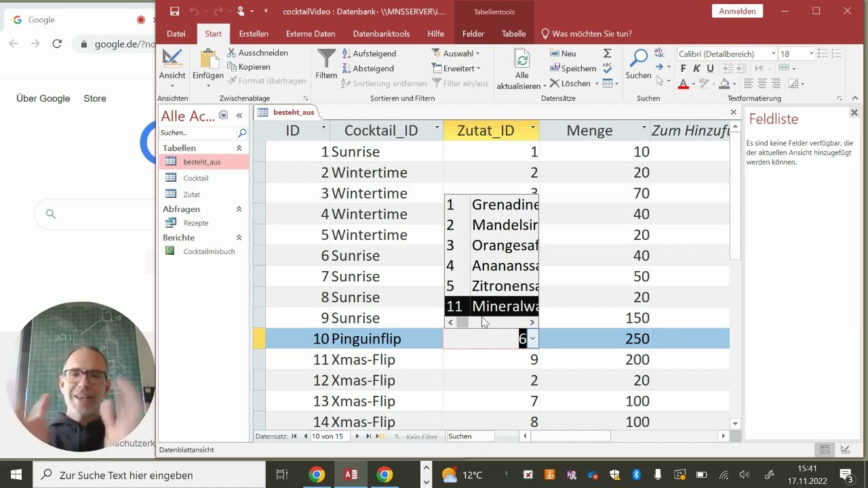The width and height of the screenshot is (868, 488).
Task: Collapse navigation pane with double chevron
Action: (x=239, y=116)
